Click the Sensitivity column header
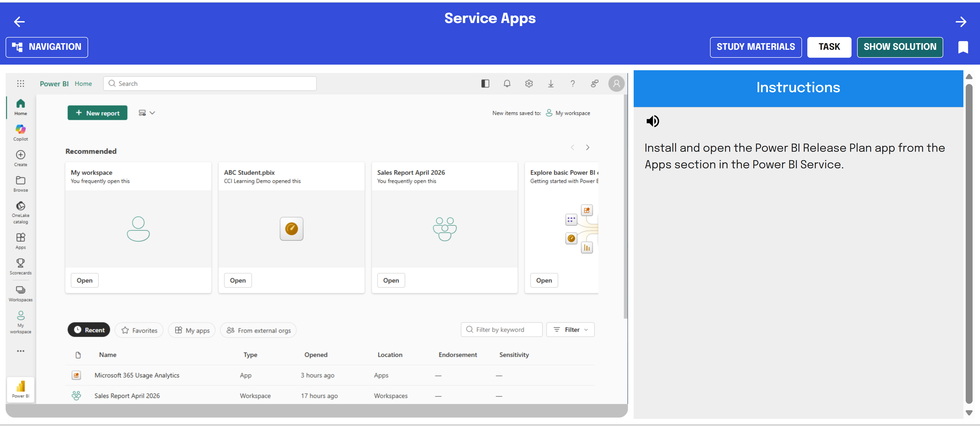This screenshot has height=426, width=980. click(514, 354)
